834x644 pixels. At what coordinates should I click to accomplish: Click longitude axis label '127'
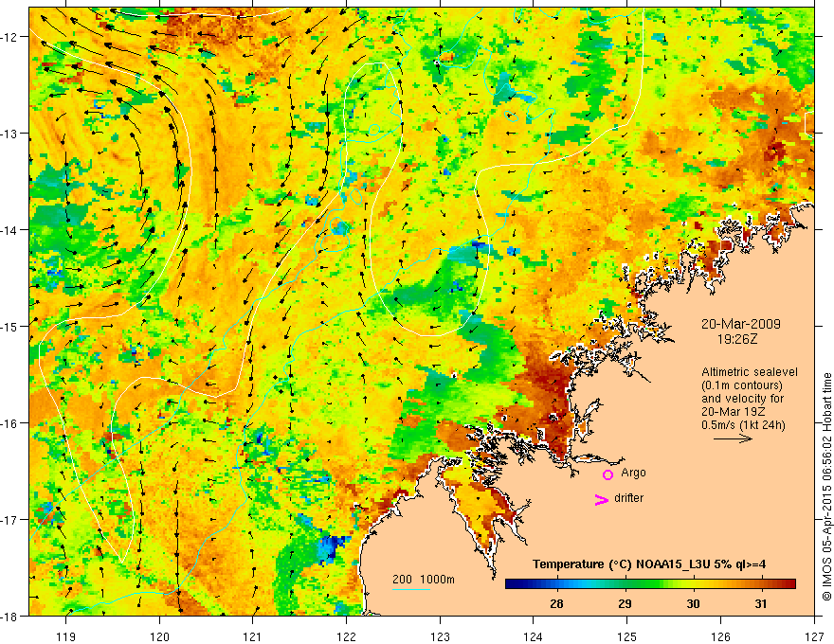click(814, 636)
